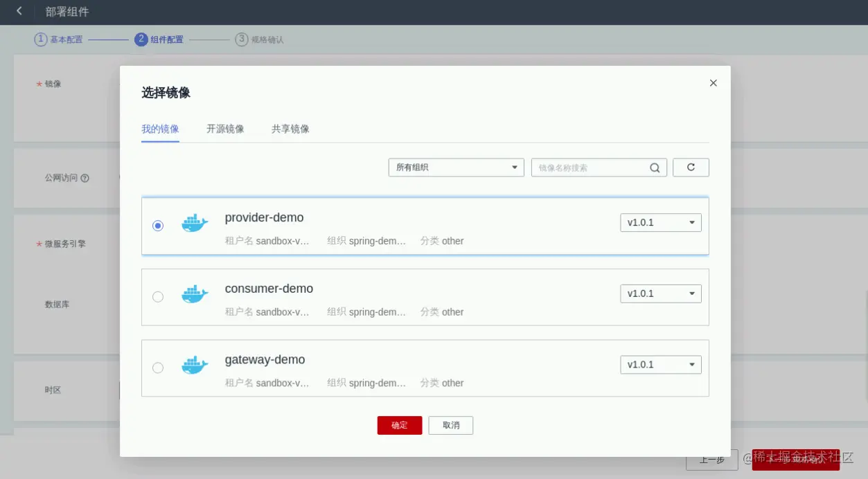Open the consumer-demo version v1.0.1 dropdown
Screen dimensions: 868x479
click(661, 293)
